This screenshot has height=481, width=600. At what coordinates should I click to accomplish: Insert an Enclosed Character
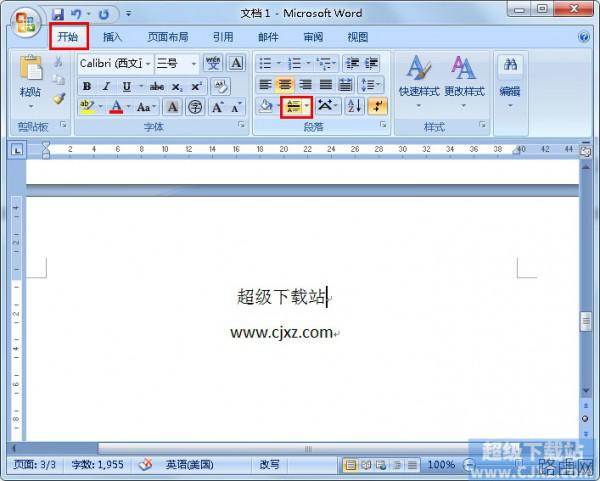pyautogui.click(x=195, y=107)
